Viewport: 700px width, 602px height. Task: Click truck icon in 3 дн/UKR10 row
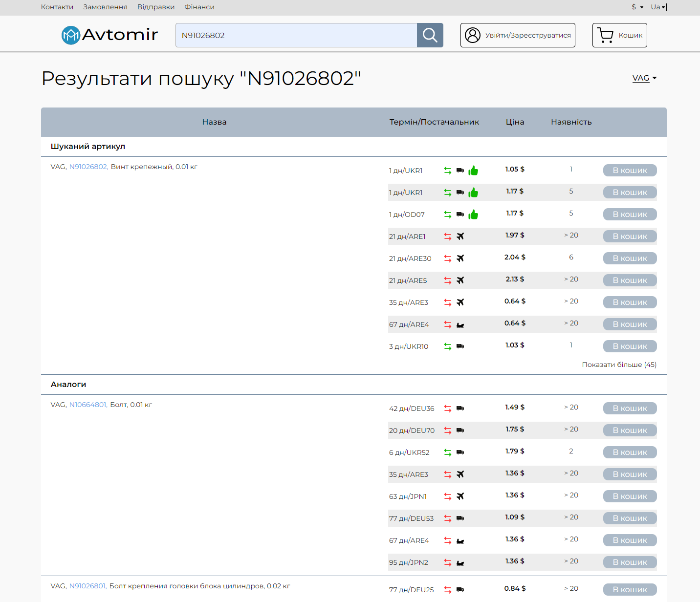click(x=460, y=346)
